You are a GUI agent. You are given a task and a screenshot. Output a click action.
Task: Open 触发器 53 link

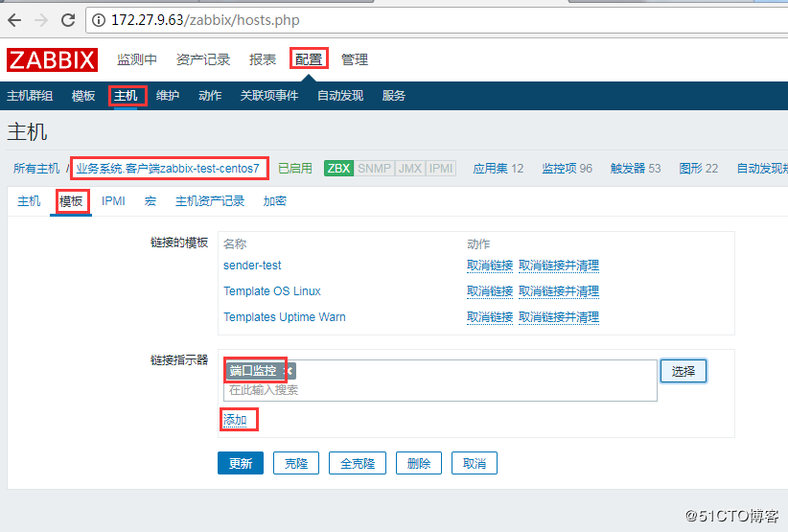click(x=636, y=169)
